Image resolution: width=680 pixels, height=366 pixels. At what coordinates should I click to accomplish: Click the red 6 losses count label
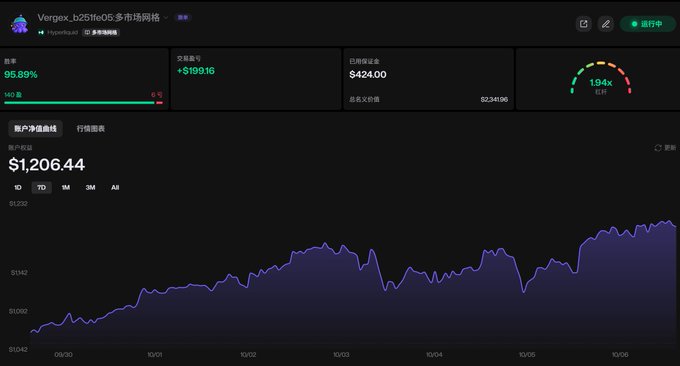tap(157, 95)
